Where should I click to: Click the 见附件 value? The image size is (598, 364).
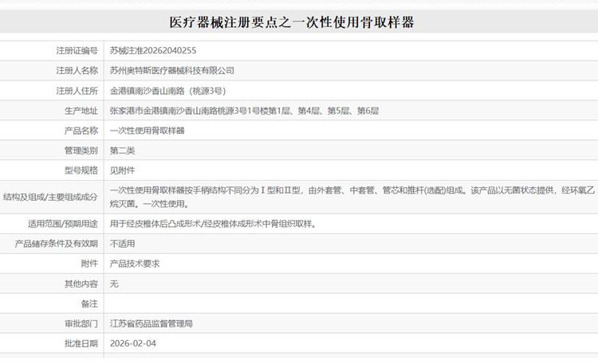tap(123, 170)
